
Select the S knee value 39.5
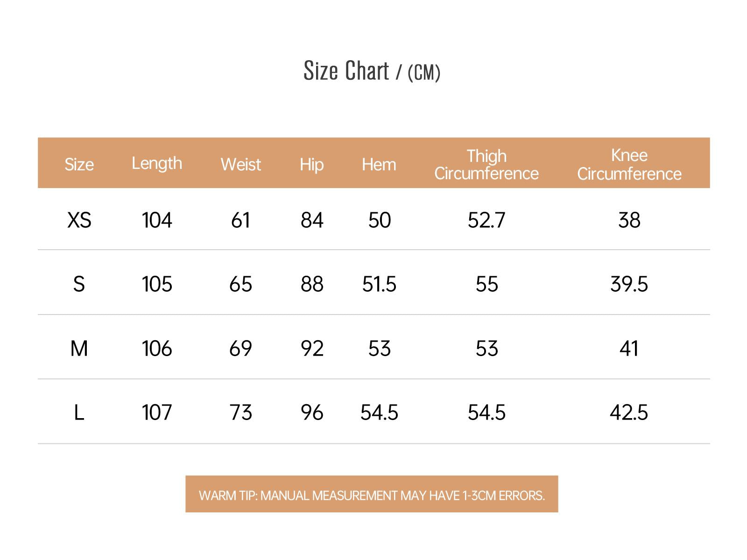tap(629, 284)
